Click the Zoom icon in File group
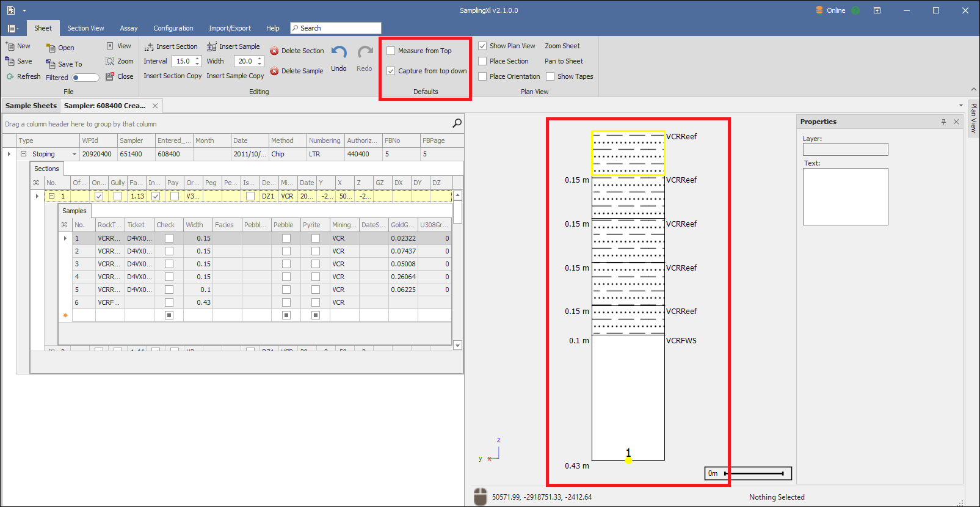980x507 pixels. coord(110,61)
